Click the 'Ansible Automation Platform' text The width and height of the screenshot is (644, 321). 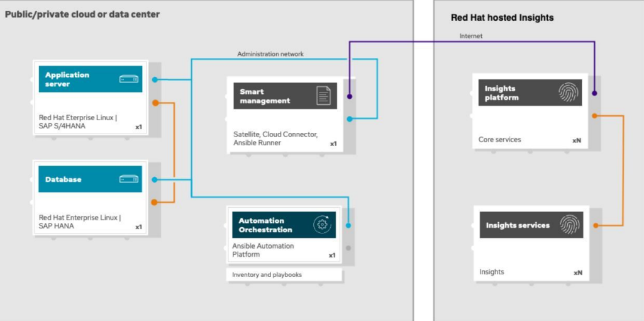click(x=264, y=250)
